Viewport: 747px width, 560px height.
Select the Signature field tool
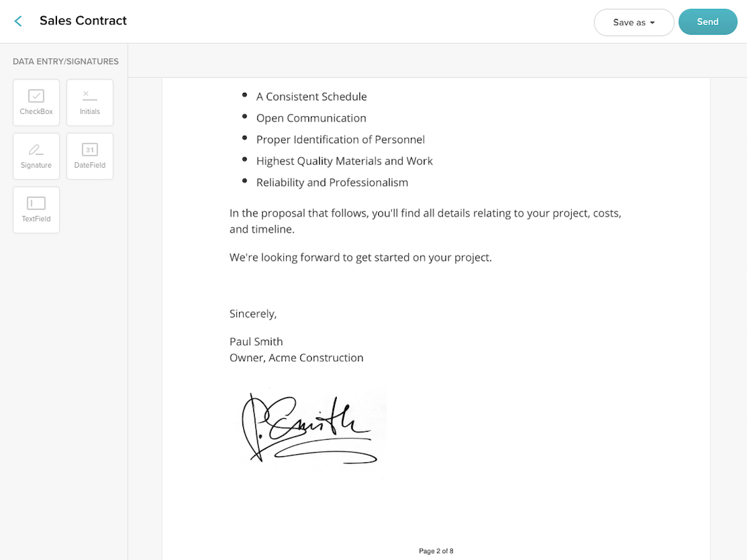(36, 156)
